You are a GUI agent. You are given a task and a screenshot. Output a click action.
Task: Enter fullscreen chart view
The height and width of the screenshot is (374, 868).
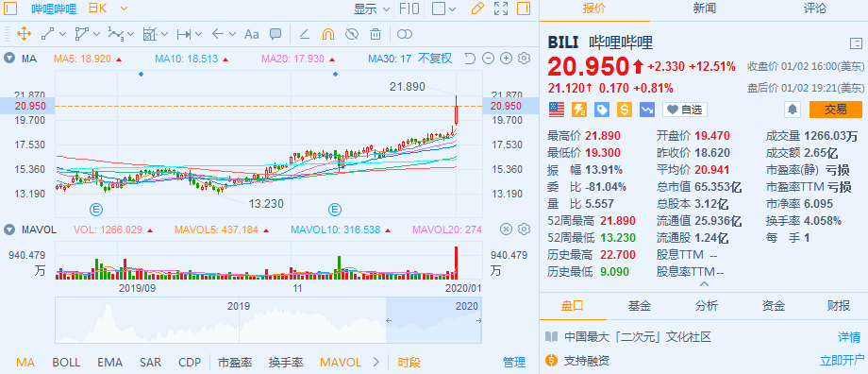tap(500, 8)
